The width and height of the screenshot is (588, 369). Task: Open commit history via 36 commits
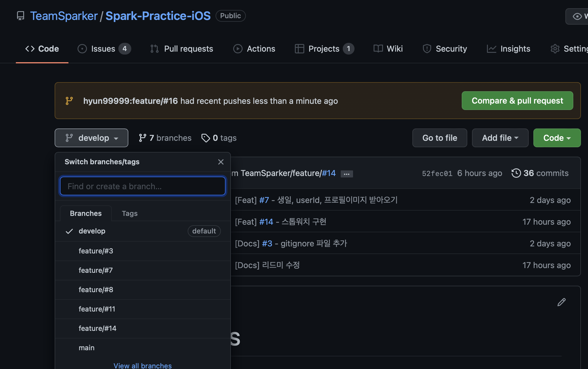pos(540,173)
